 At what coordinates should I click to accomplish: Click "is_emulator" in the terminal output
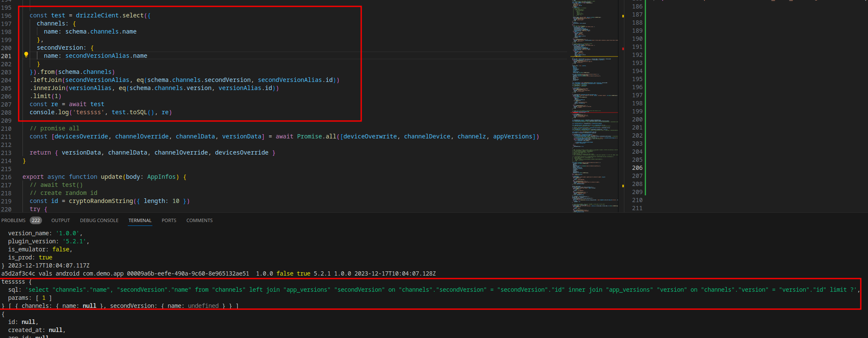coord(27,249)
